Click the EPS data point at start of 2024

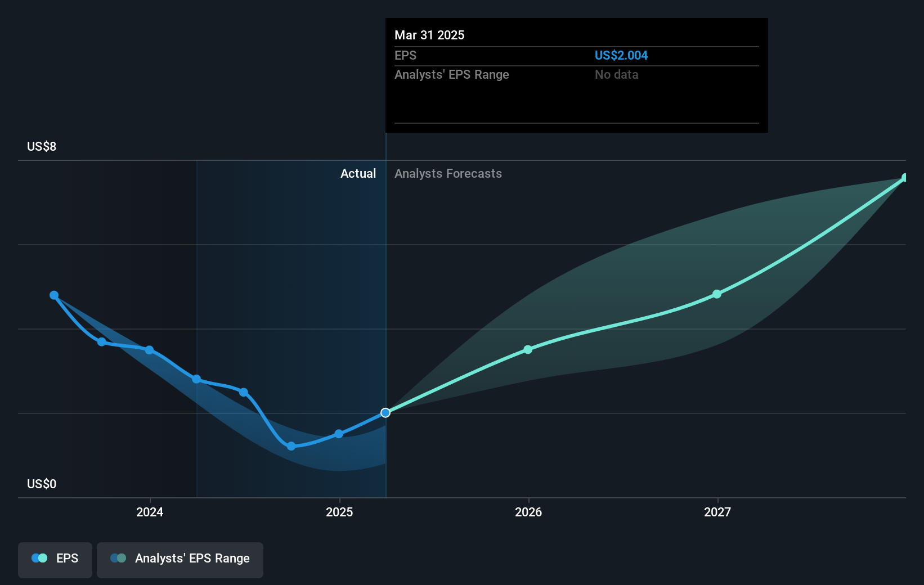[149, 350]
